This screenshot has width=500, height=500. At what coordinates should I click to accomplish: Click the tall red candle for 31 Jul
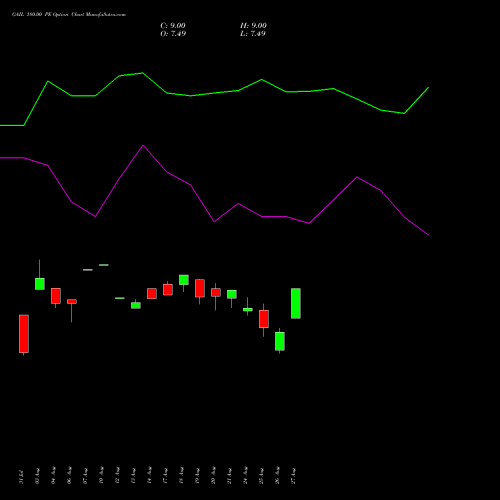click(x=24, y=334)
